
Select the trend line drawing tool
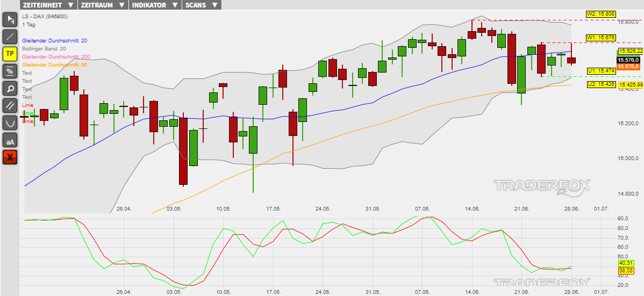pos(10,37)
